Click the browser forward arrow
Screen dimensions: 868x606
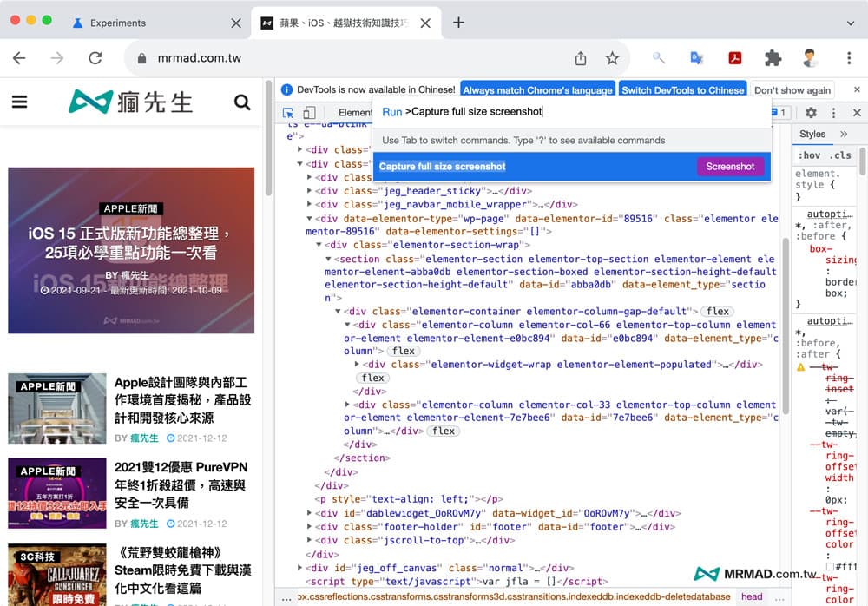click(57, 58)
